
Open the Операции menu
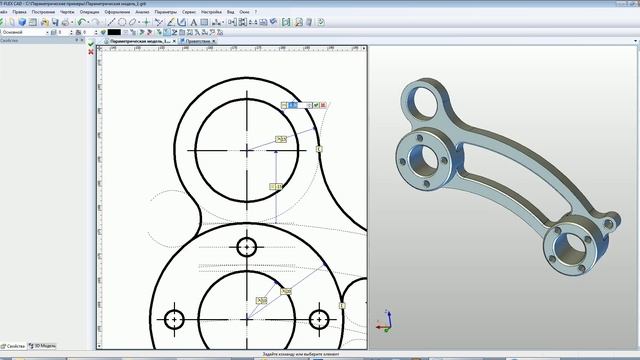(x=89, y=12)
